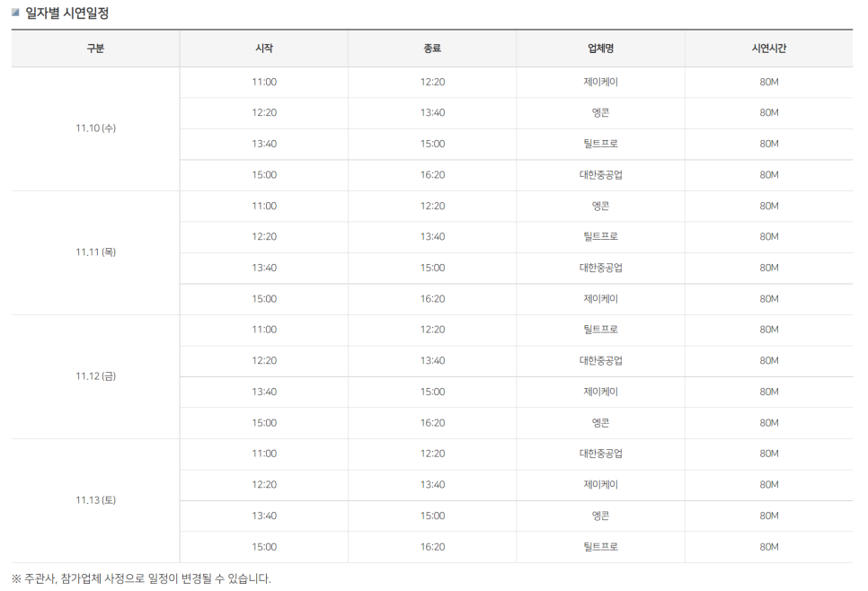Select the 11.10 (수) date cell
868x591 pixels.
click(x=95, y=128)
